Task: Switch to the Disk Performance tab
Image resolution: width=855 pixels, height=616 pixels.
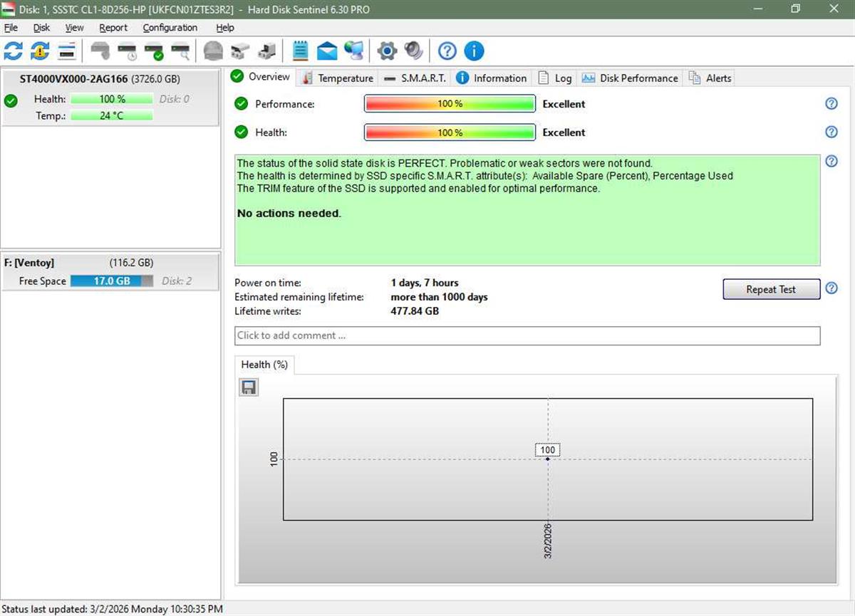Action: 631,78
